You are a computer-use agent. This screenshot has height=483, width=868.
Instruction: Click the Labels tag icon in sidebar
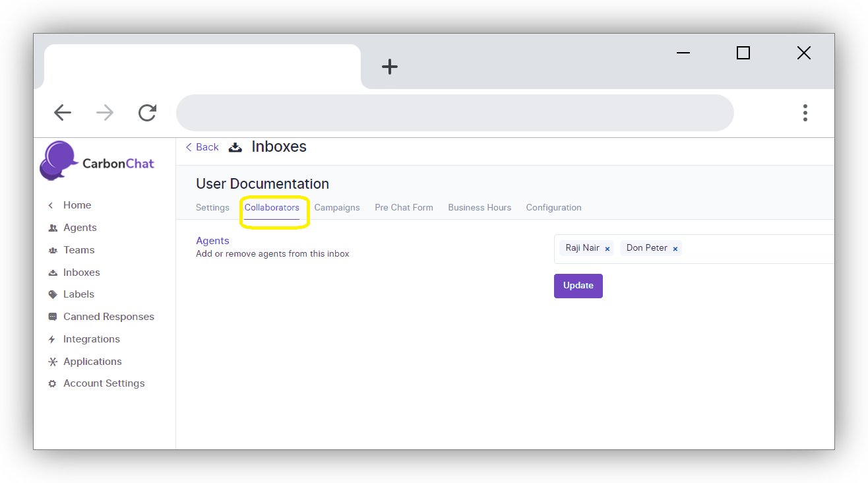[x=53, y=294]
